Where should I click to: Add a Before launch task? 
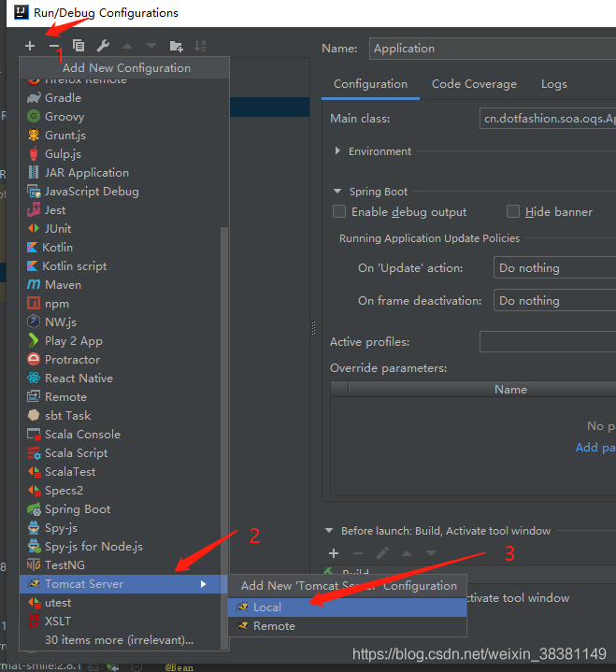(334, 553)
